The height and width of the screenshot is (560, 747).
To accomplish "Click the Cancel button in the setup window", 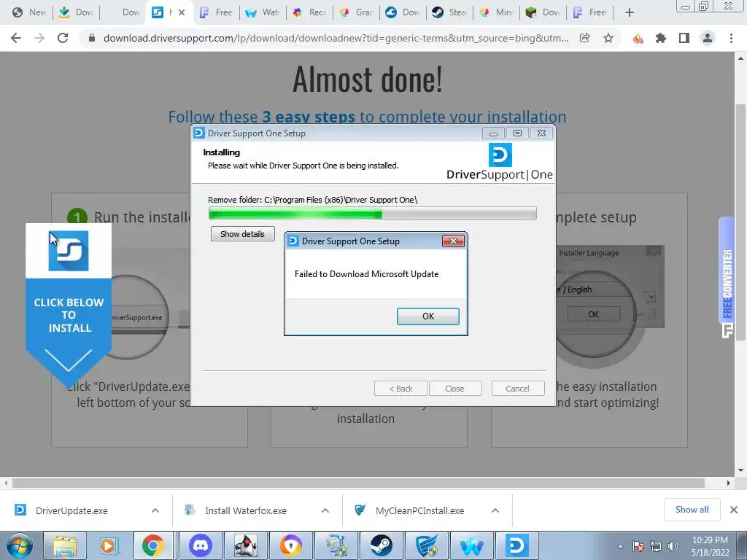I will point(517,389).
